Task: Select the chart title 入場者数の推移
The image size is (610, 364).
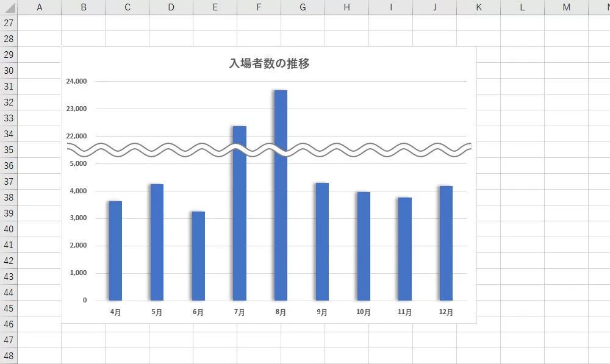Action: pyautogui.click(x=269, y=63)
